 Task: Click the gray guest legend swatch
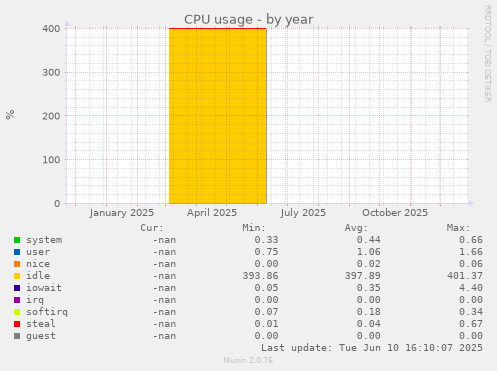point(17,336)
